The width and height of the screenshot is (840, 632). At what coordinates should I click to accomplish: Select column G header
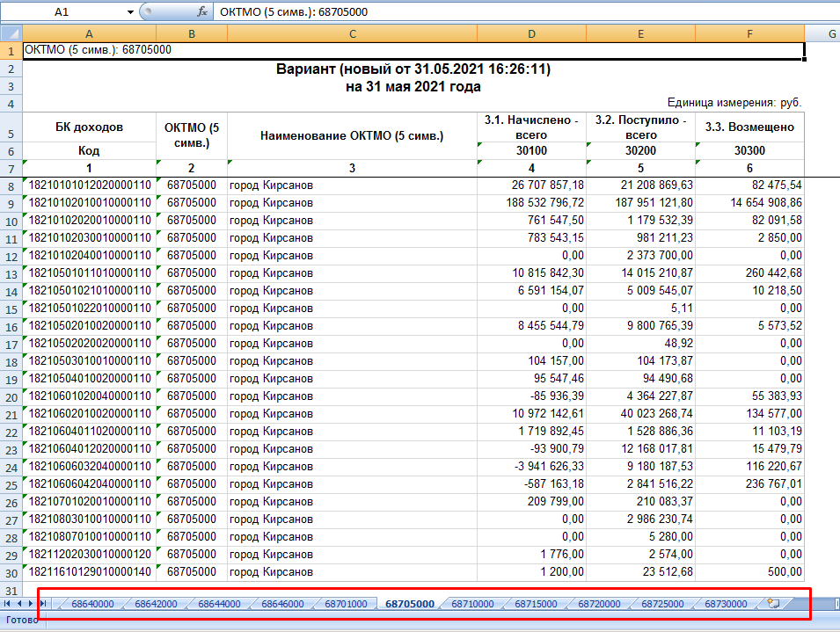822,33
